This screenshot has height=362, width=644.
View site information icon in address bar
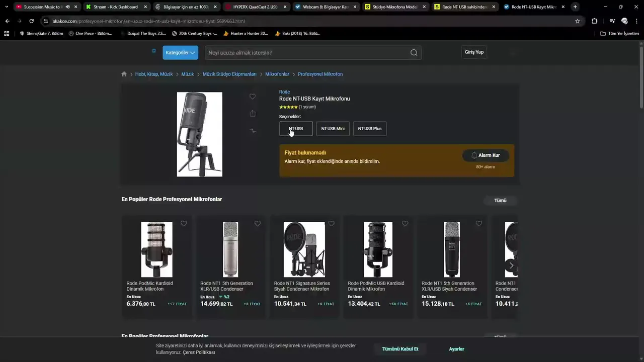pos(46,21)
